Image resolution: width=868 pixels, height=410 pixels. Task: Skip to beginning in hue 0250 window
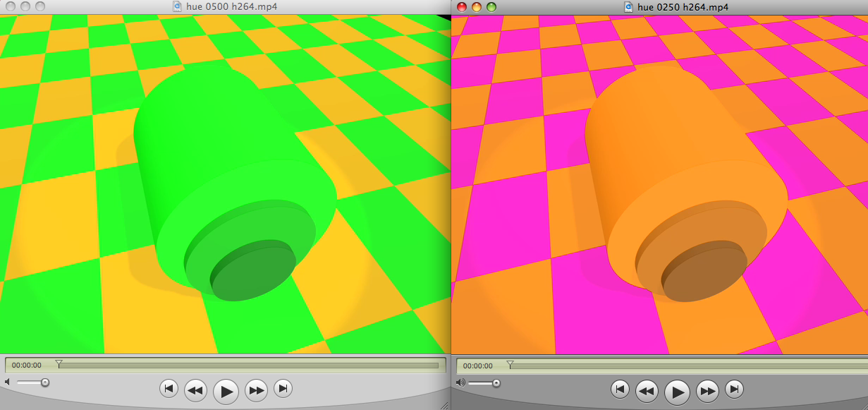620,388
